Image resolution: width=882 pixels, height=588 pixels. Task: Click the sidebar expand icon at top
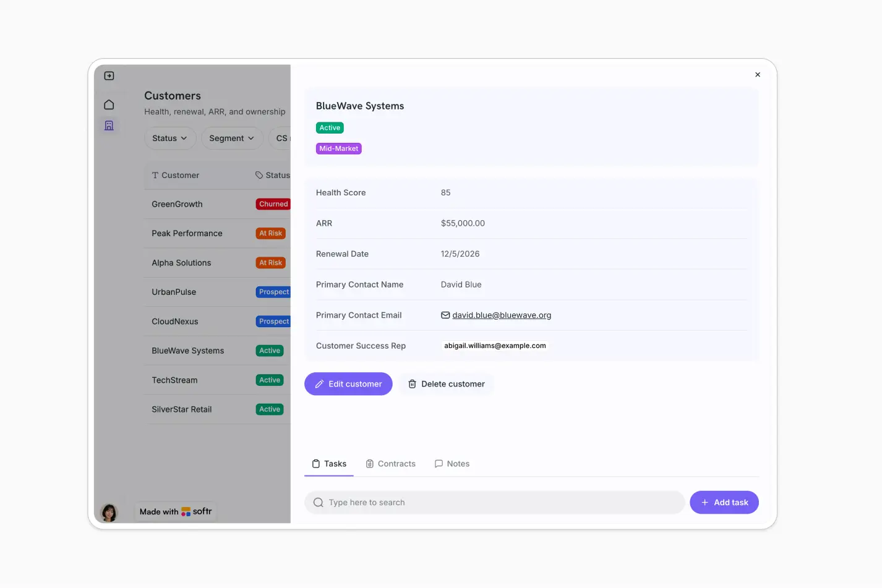pyautogui.click(x=109, y=75)
